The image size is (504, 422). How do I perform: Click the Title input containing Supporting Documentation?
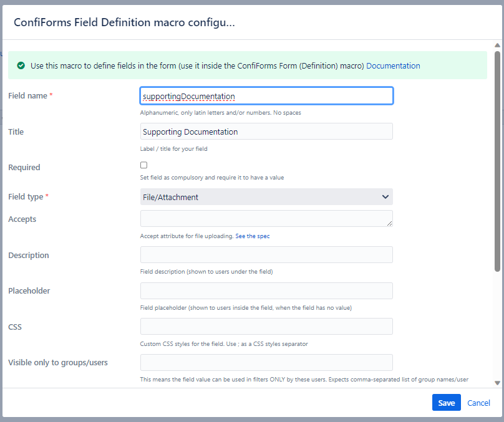pos(266,132)
